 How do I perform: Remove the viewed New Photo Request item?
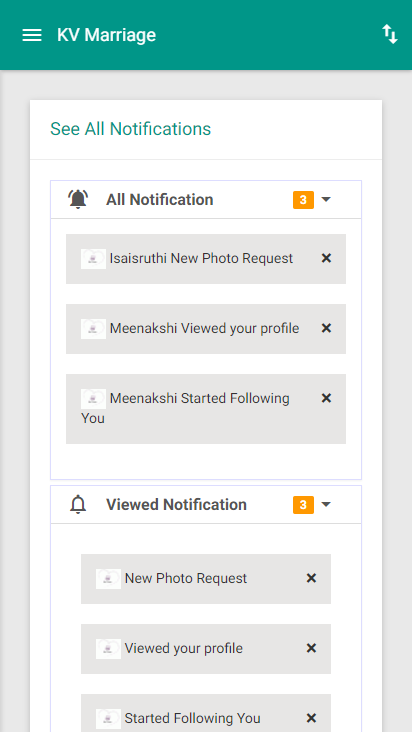coord(311,578)
